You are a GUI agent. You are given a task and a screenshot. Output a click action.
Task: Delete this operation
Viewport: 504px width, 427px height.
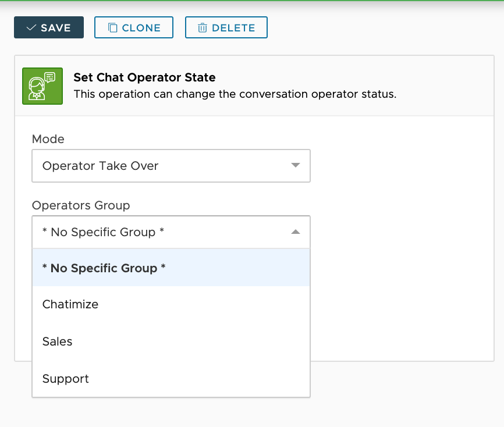coord(226,28)
